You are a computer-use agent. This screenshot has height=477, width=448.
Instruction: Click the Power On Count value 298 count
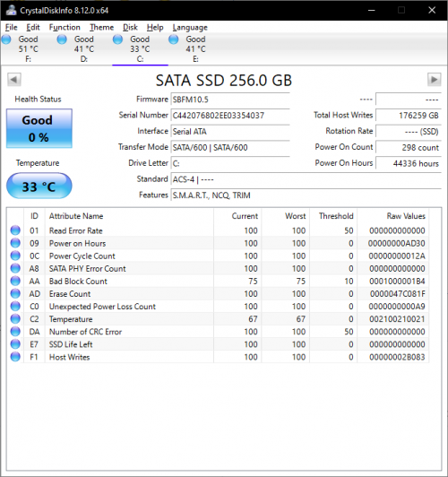point(409,148)
